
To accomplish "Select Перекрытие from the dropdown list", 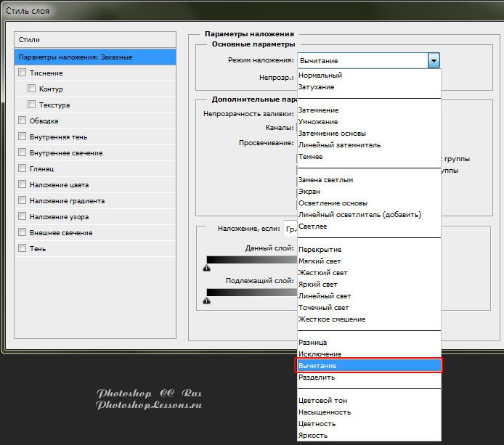I will [320, 250].
